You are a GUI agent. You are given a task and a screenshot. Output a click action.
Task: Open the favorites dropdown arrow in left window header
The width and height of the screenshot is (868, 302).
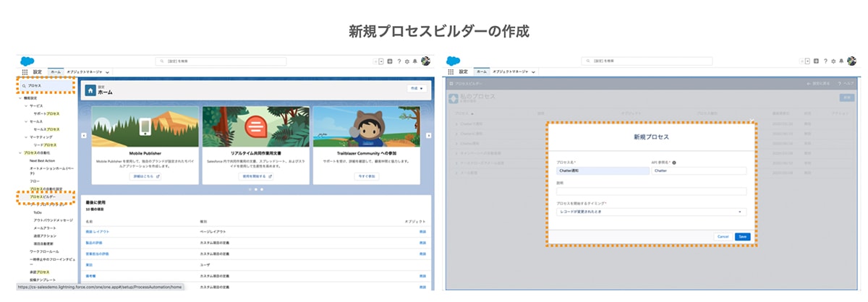click(x=380, y=61)
